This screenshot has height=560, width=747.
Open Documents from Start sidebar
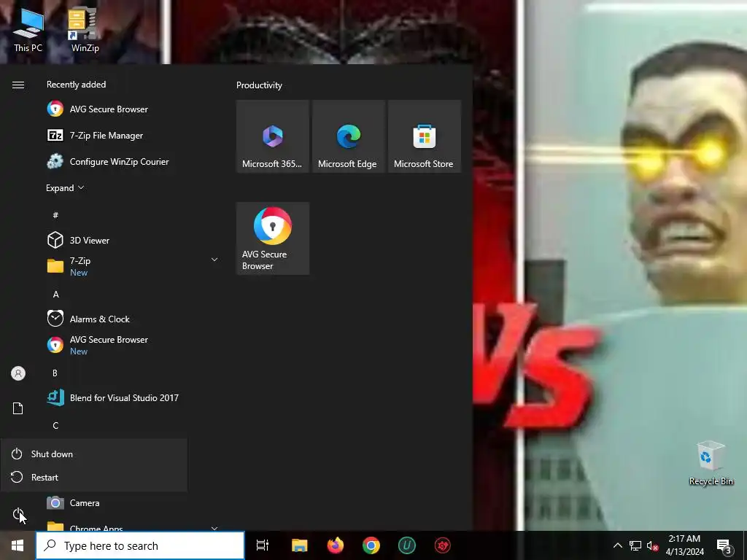[x=18, y=408]
